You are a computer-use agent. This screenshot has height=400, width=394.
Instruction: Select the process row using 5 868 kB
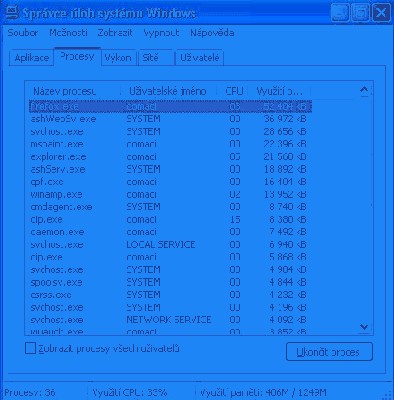coord(170,257)
